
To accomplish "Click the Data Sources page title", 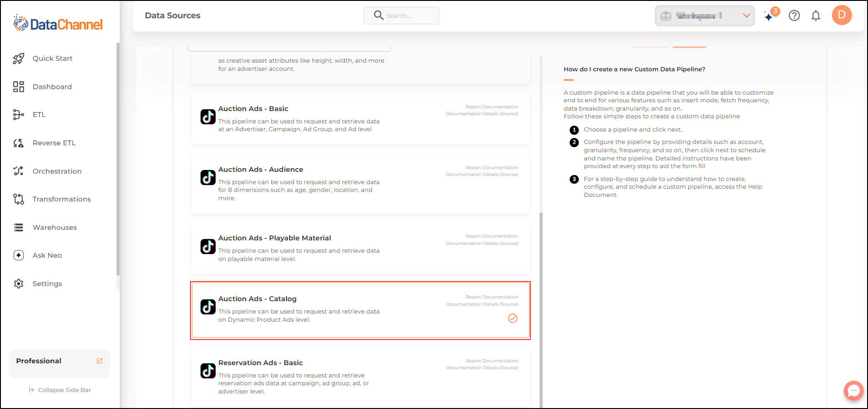I will click(x=173, y=16).
